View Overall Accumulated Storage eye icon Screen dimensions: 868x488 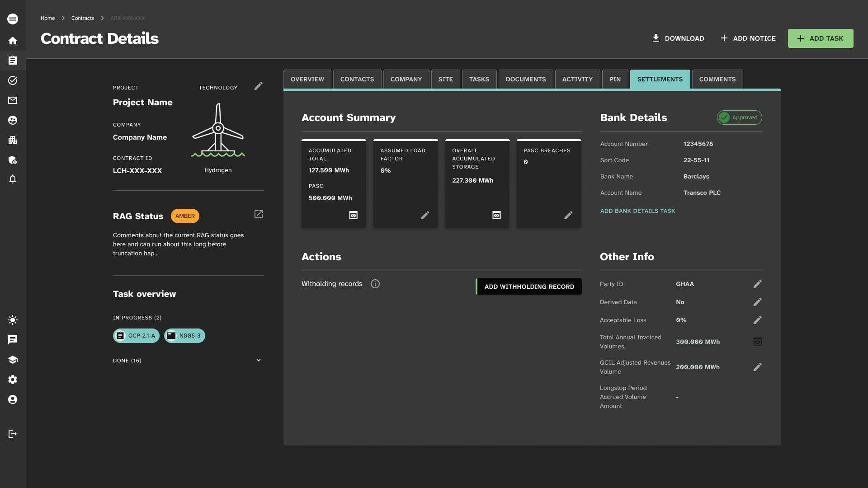pyautogui.click(x=496, y=215)
